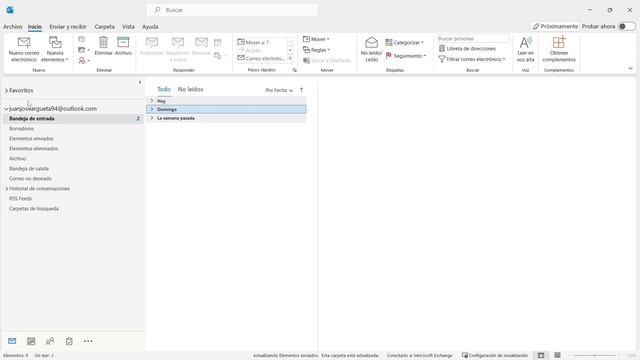Click the Calendar navigation icon
The width and height of the screenshot is (640, 360).
coord(31,341)
